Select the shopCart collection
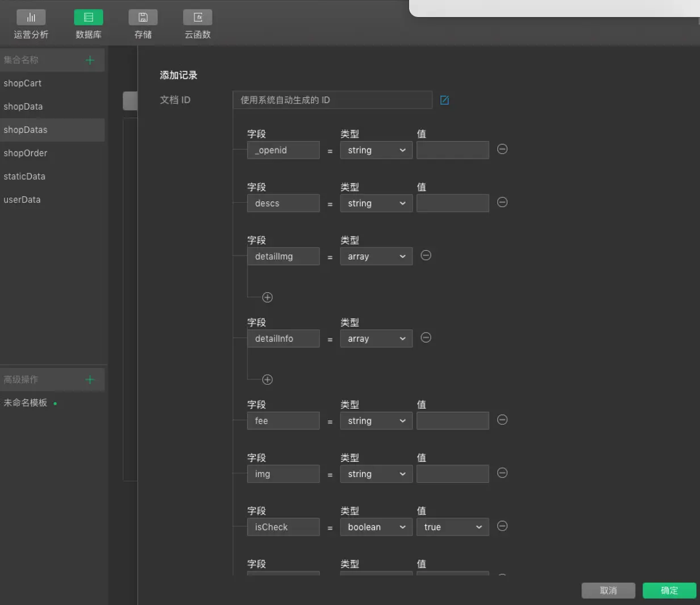The image size is (700, 605). click(52, 83)
